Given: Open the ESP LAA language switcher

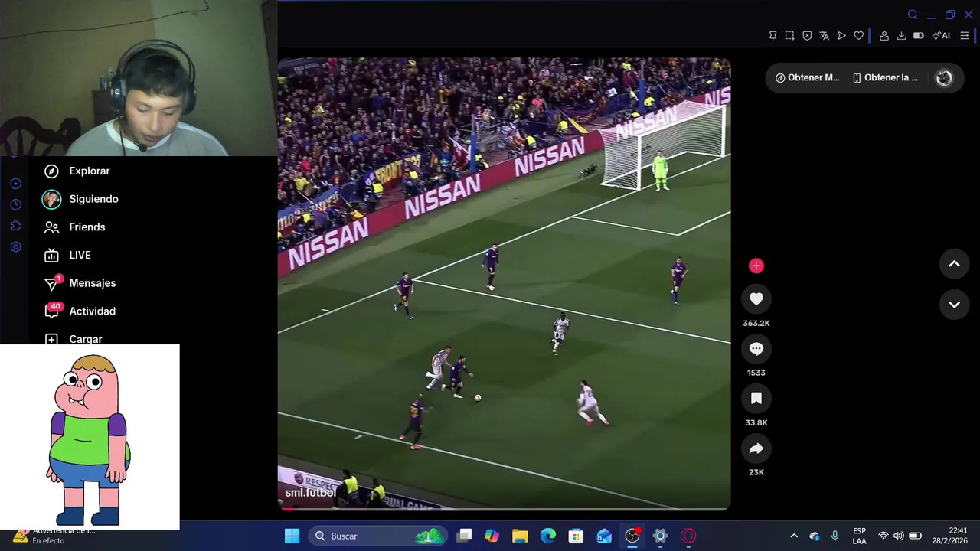Looking at the screenshot, I should tap(860, 536).
